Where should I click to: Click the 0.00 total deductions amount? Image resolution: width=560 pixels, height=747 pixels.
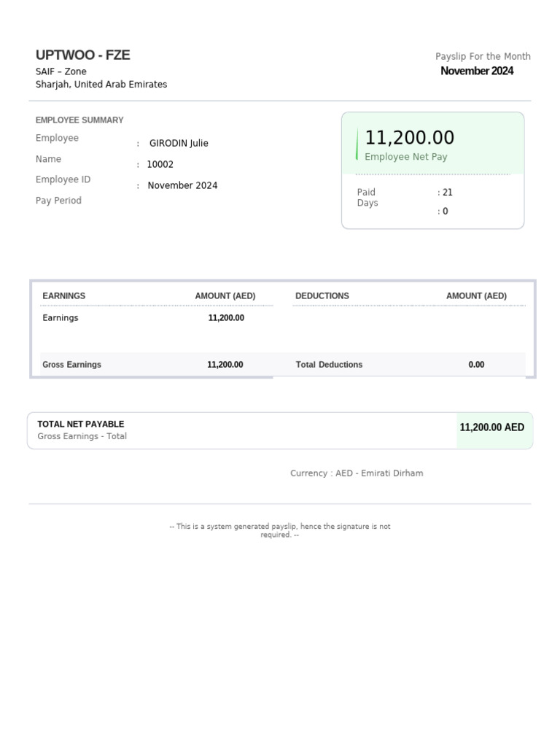coord(476,365)
